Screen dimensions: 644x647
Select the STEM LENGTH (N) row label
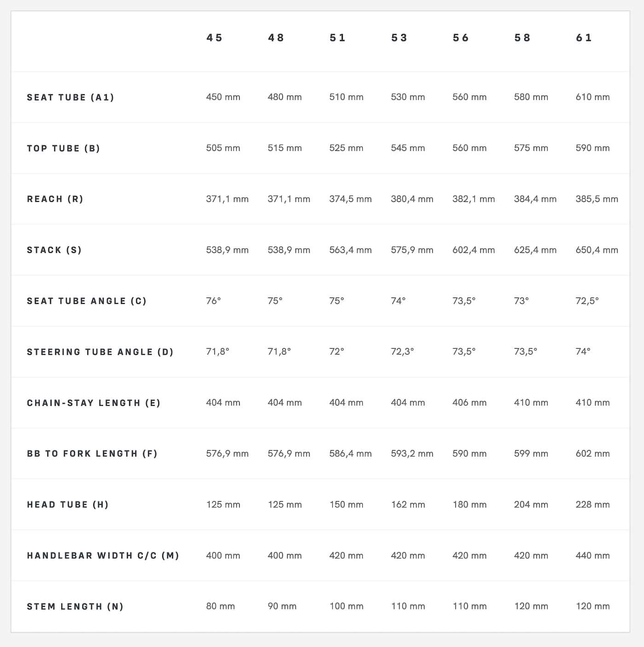pyautogui.click(x=75, y=607)
